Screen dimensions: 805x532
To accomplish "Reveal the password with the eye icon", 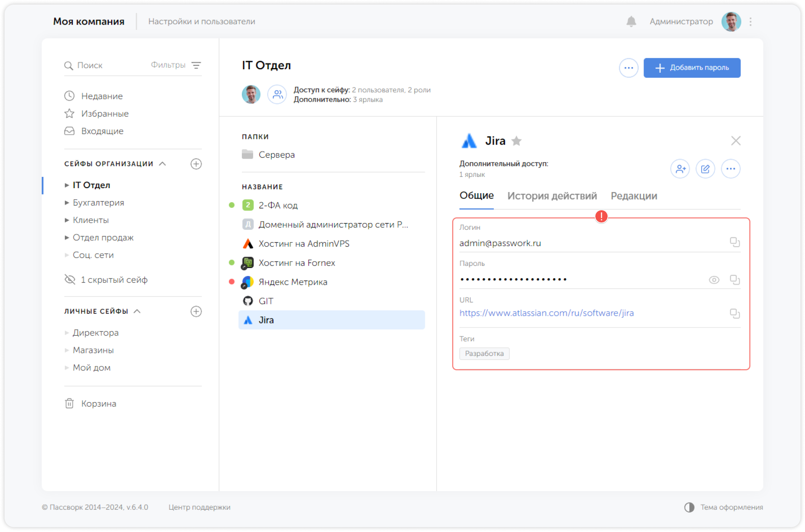I will 714,280.
